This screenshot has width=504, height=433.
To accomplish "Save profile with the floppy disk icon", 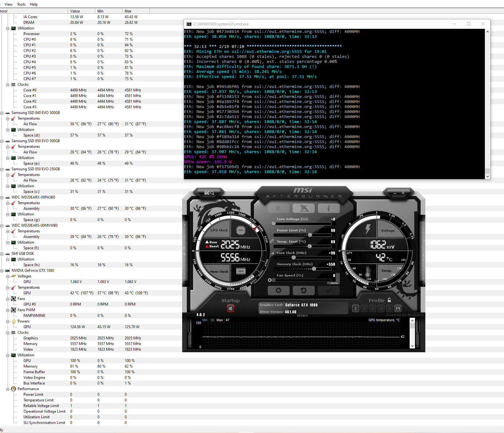I will [398, 308].
